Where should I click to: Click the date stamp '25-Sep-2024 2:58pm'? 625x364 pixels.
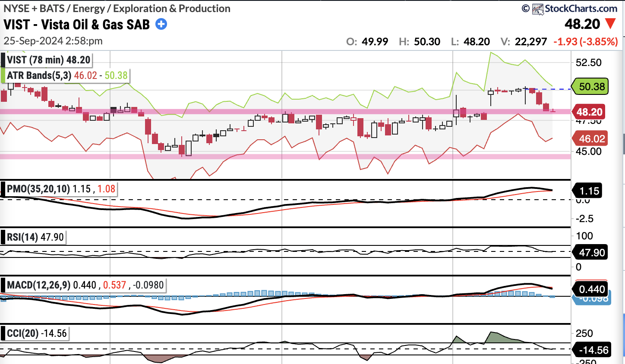(x=53, y=41)
